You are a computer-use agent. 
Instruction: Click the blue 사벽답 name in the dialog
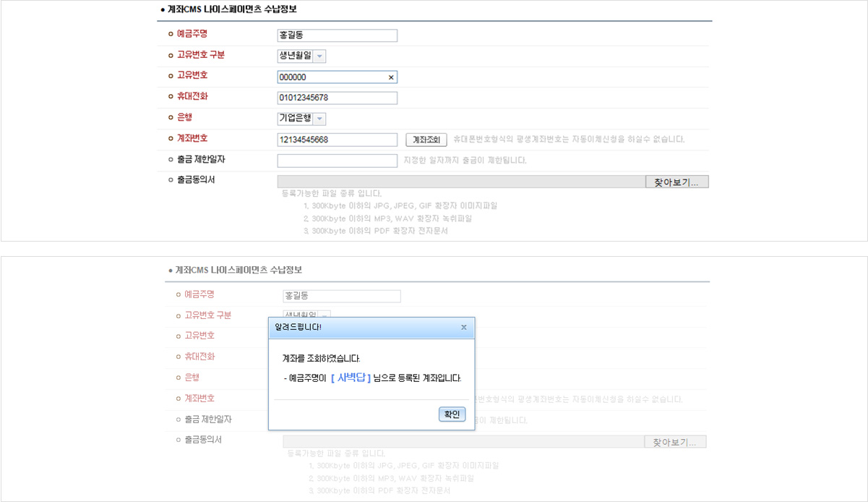coord(351,378)
